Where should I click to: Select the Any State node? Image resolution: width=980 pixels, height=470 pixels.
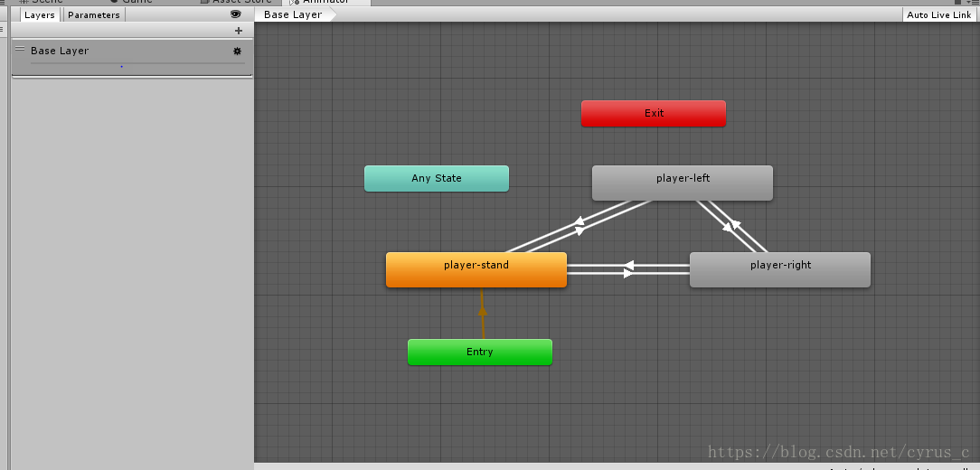click(x=437, y=179)
